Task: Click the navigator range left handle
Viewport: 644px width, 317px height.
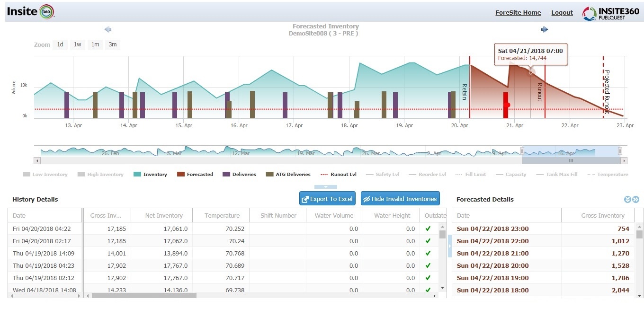Action: click(x=522, y=151)
